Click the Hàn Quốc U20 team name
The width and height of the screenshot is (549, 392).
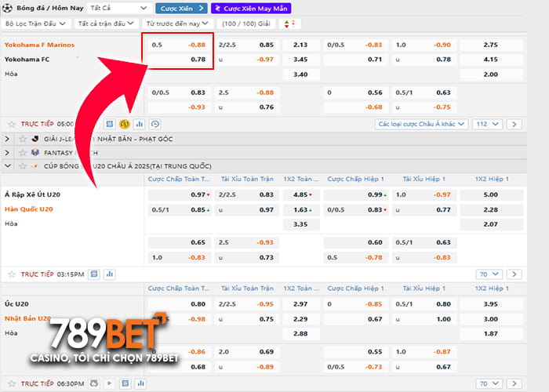point(29,209)
